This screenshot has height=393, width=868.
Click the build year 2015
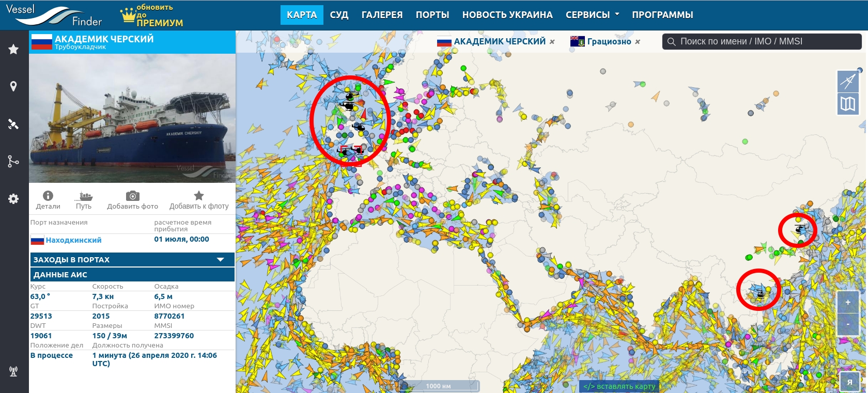point(101,316)
